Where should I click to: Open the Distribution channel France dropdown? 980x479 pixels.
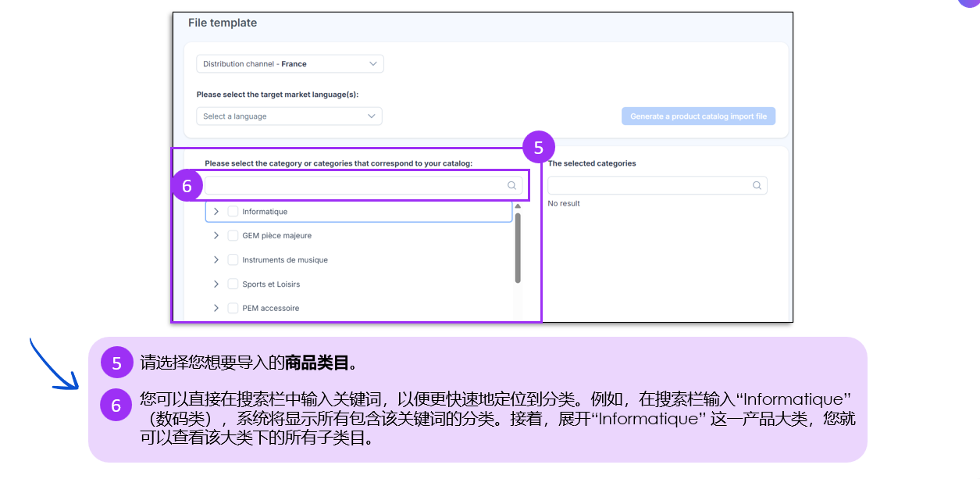pos(289,64)
